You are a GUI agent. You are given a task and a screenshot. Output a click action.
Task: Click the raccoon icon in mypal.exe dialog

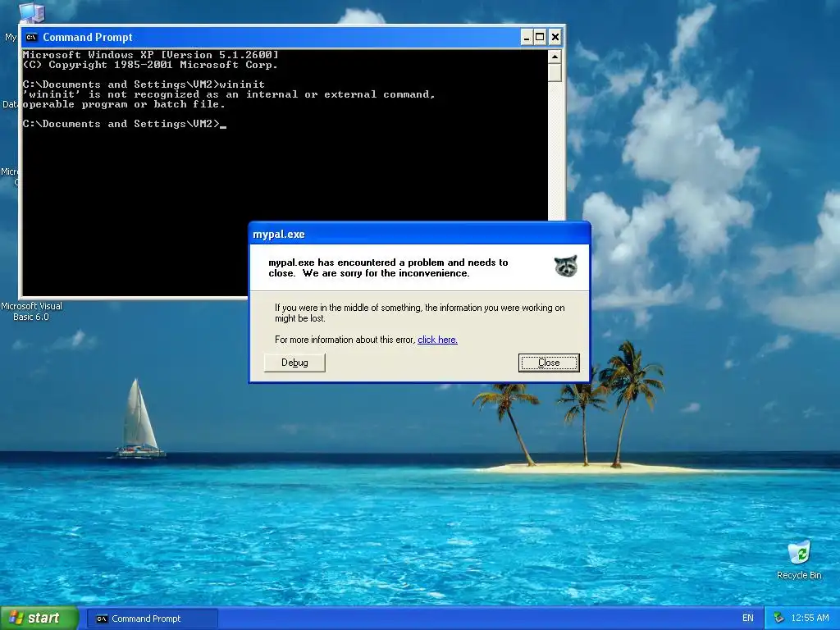coord(566,266)
